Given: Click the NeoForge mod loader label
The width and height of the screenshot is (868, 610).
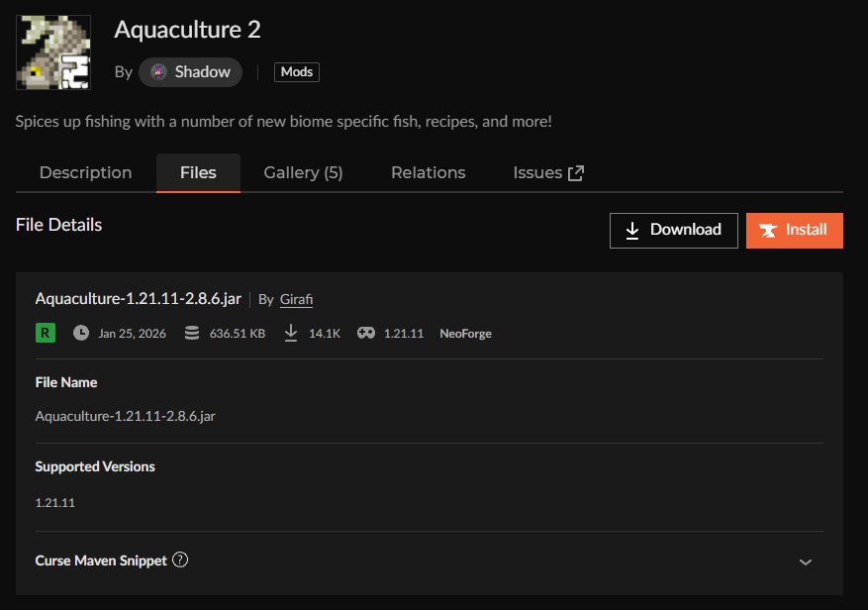Looking at the screenshot, I should 465,333.
